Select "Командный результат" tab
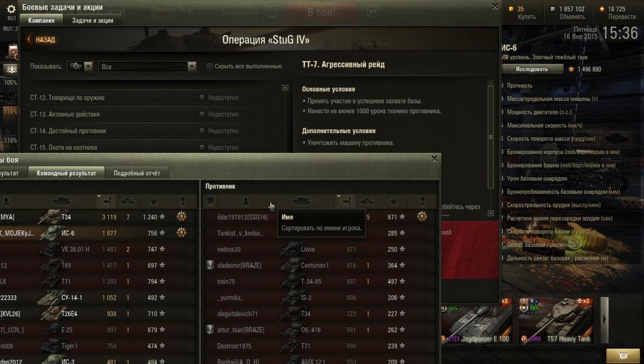 pos(67,173)
